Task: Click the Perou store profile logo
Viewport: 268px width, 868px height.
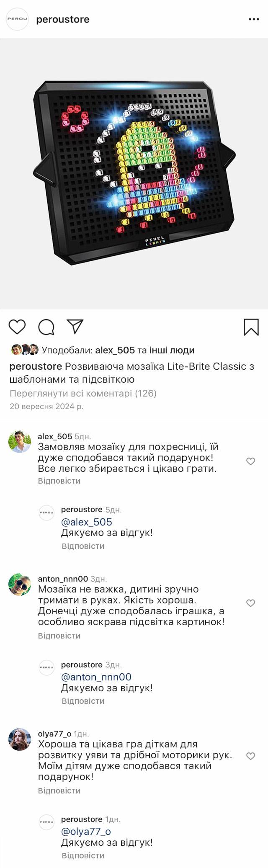Action: (17, 19)
